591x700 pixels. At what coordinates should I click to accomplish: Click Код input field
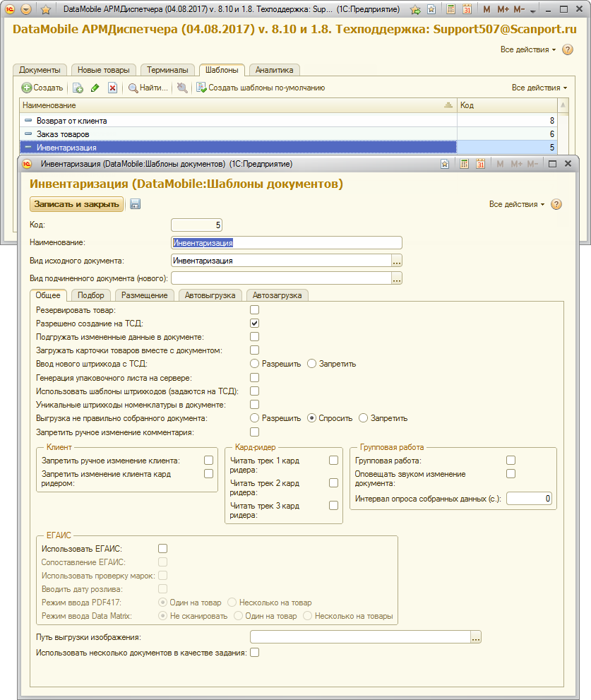[196, 225]
